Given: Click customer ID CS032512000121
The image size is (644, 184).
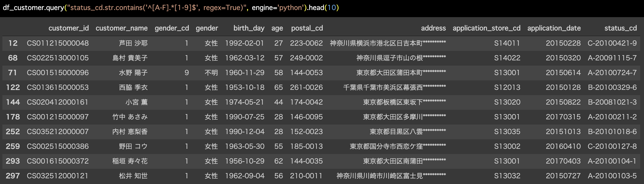Looking at the screenshot, I should tap(58, 176).
